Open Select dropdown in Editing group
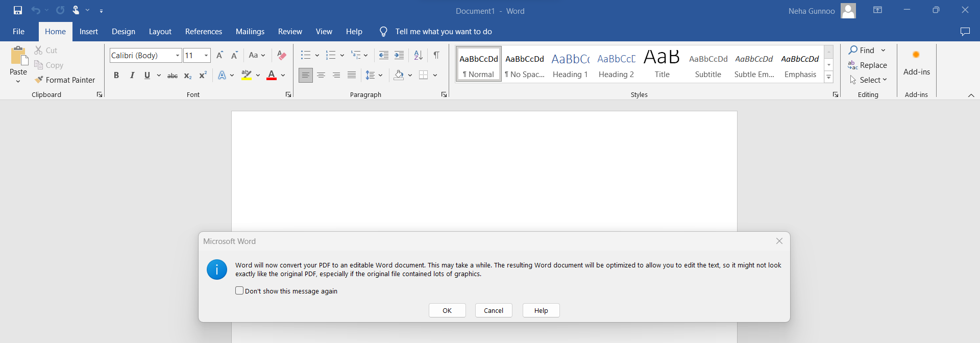The width and height of the screenshot is (980, 343). pos(868,80)
